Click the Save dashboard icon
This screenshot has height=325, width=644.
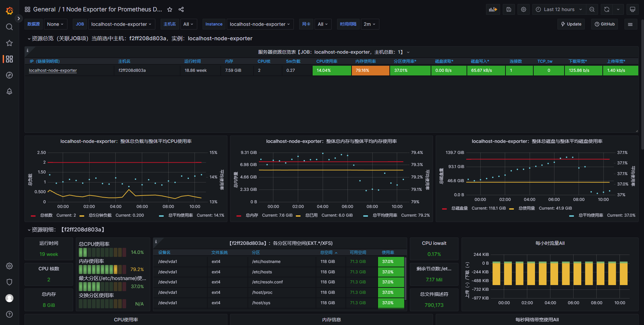click(x=508, y=9)
